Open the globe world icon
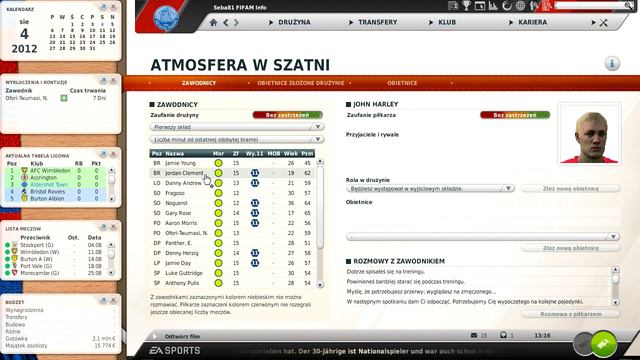The image size is (640, 360). pyautogui.click(x=520, y=6)
